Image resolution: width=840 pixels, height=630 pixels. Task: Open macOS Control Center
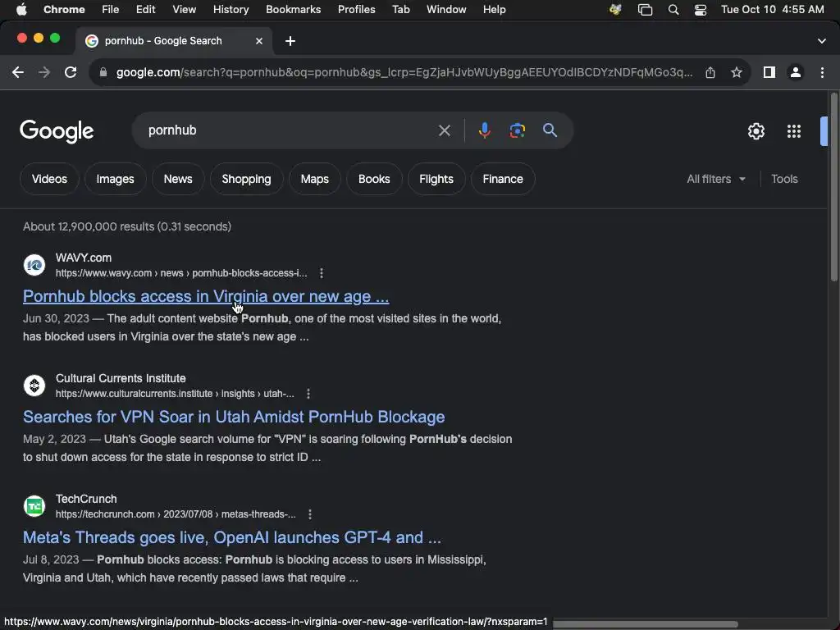[701, 10]
